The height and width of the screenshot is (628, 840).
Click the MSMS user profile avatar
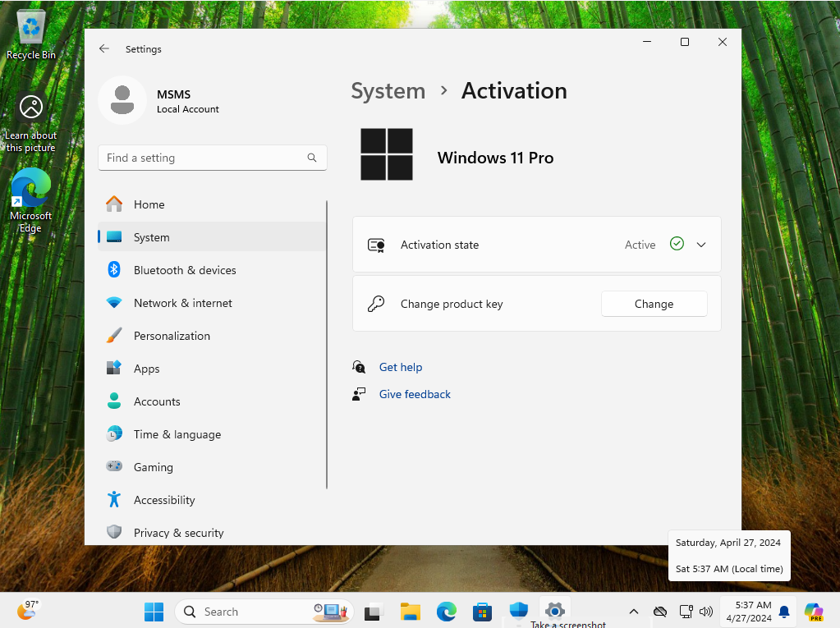[x=122, y=100]
